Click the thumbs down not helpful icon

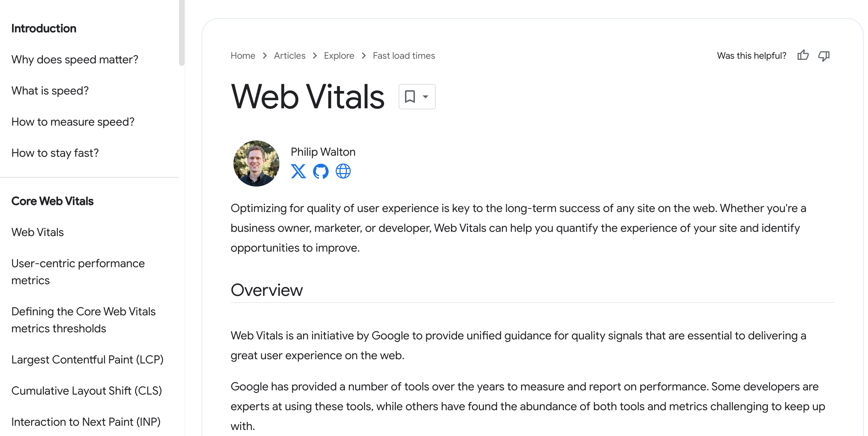[x=824, y=56]
